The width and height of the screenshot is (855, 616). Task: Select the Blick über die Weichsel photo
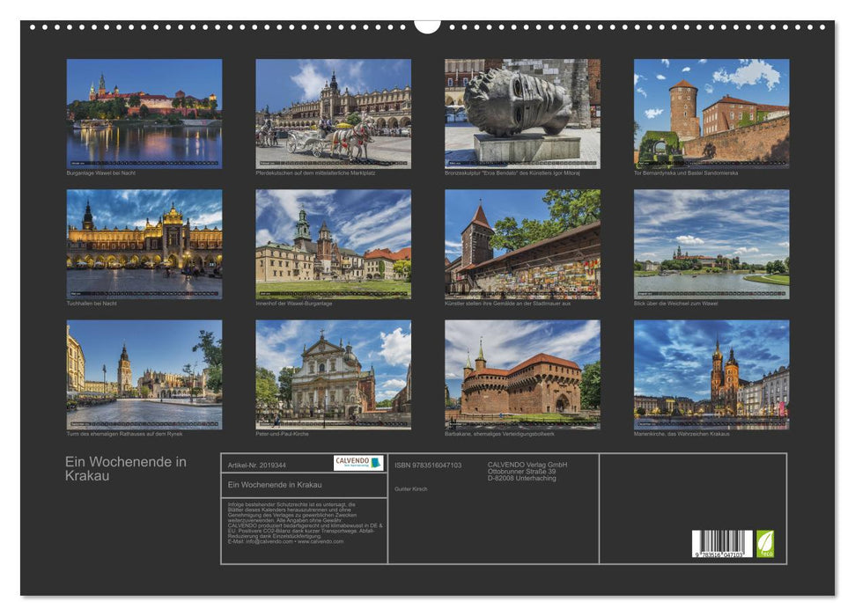point(711,244)
